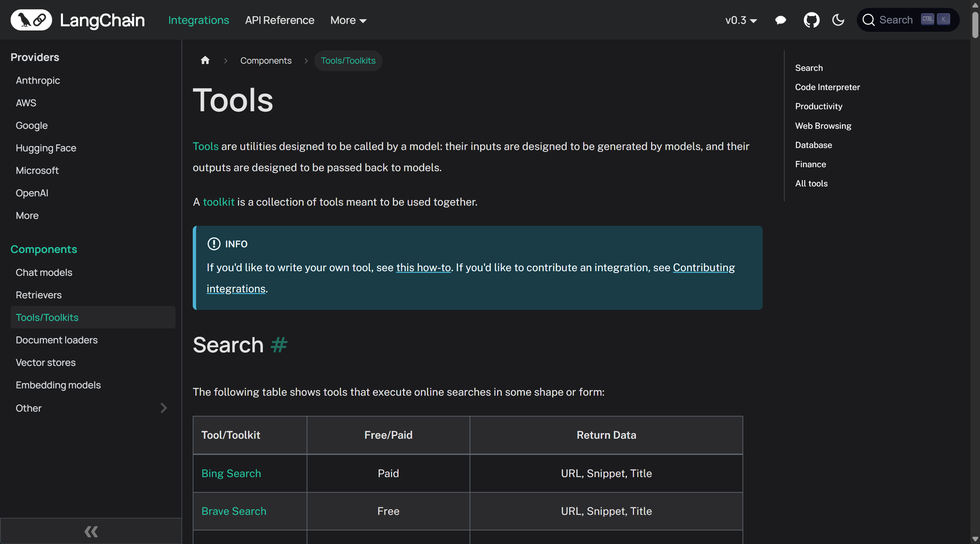
Task: Click the 'Tool/Toolkit' column header
Action: [x=250, y=435]
